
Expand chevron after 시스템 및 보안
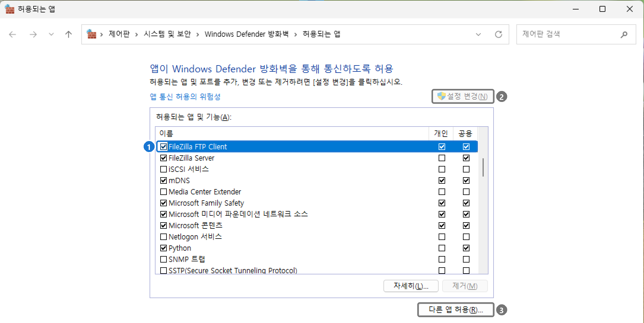[x=198, y=35]
